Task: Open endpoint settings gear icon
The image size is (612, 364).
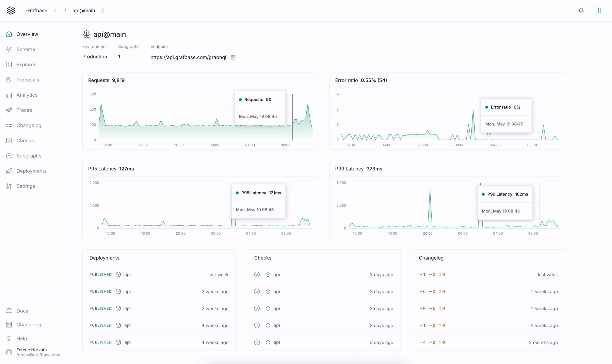Action: [233, 57]
